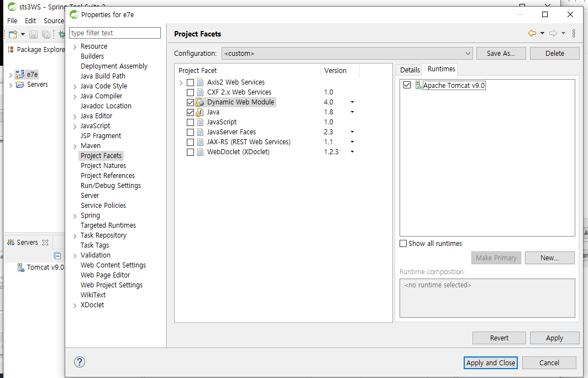Open the File menu

point(12,20)
